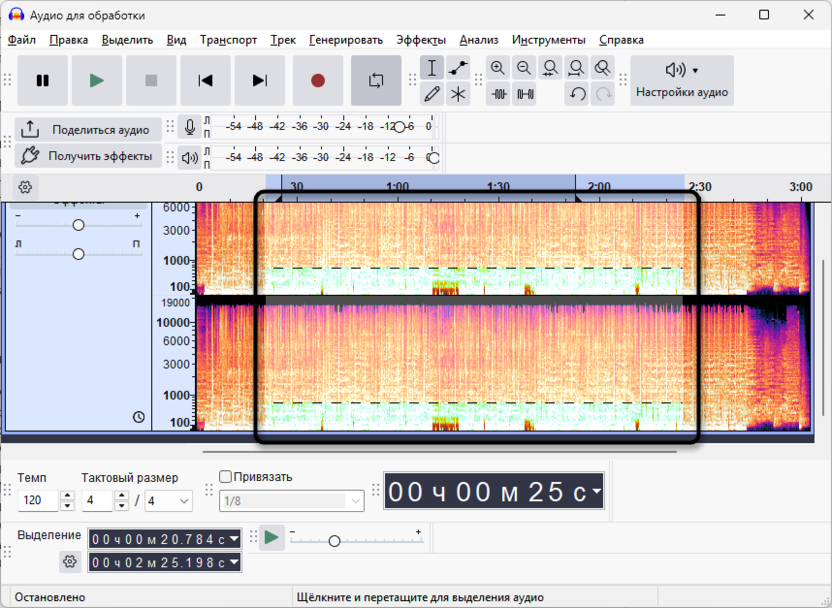Screen dimensions: 832x608
Task: Toggle the Привязать snapping checkbox
Action: [x=225, y=477]
